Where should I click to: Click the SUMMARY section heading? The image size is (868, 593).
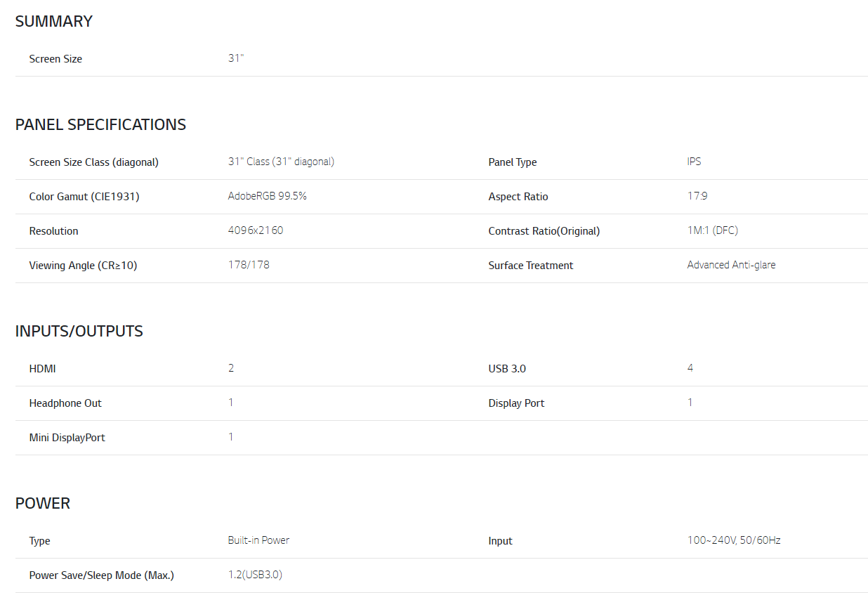(x=54, y=22)
